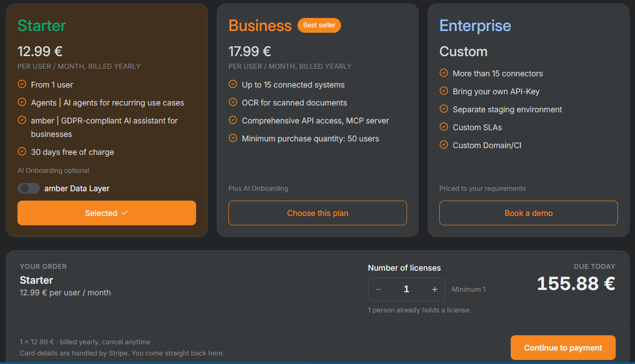
Task: Click '30 days free of charge' text
Action: pyautogui.click(x=72, y=152)
